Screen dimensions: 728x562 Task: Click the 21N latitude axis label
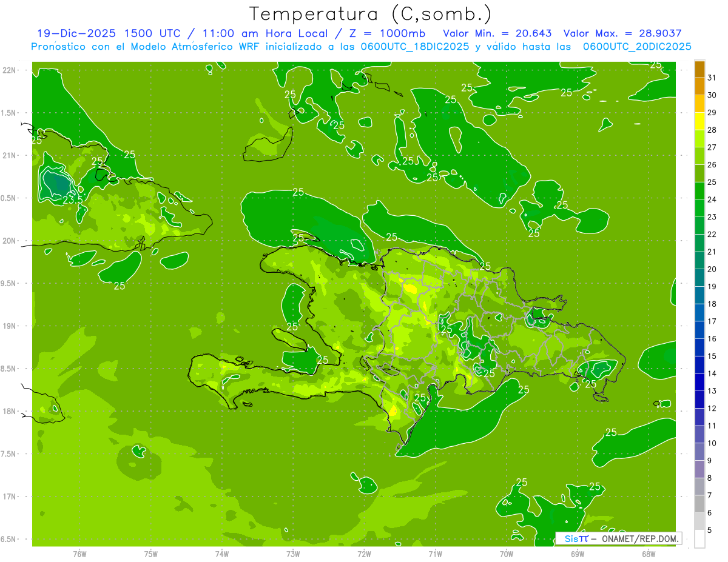click(9, 156)
